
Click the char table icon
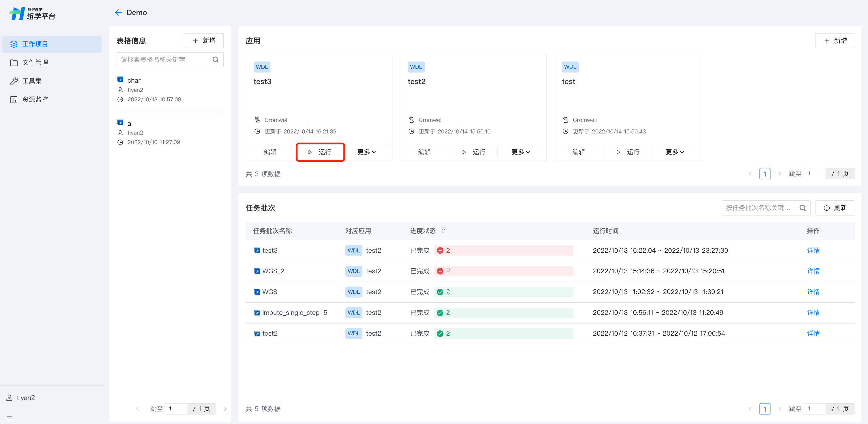pyautogui.click(x=120, y=80)
